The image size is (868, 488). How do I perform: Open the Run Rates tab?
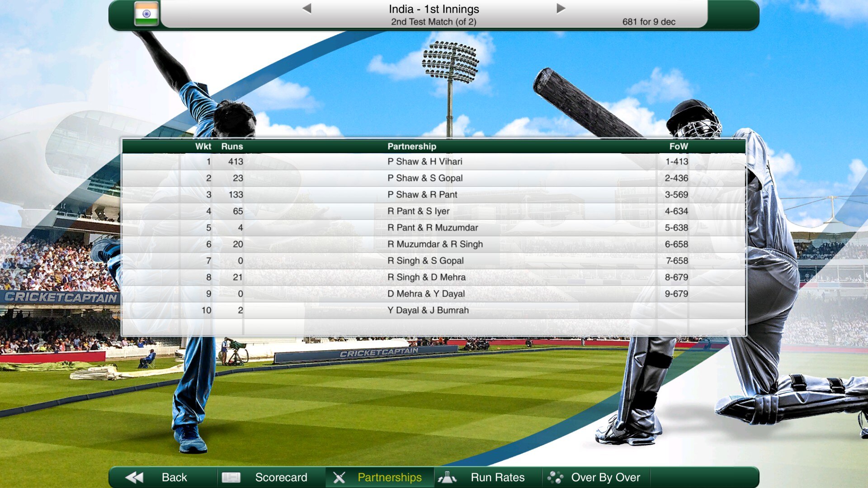coord(488,477)
